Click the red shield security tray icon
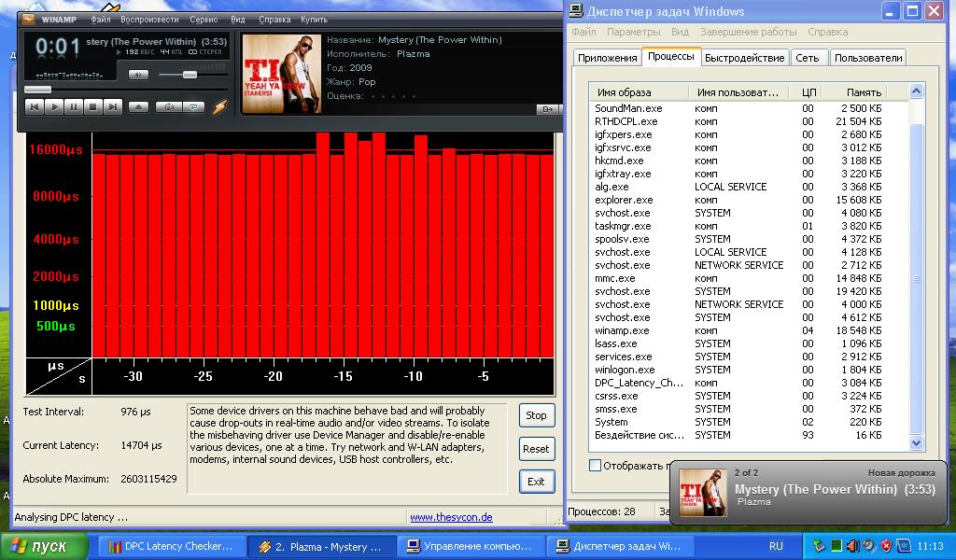956x560 pixels. 887,546
